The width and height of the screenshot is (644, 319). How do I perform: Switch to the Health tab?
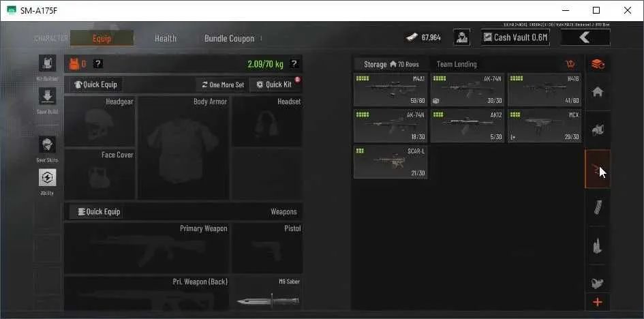(166, 38)
